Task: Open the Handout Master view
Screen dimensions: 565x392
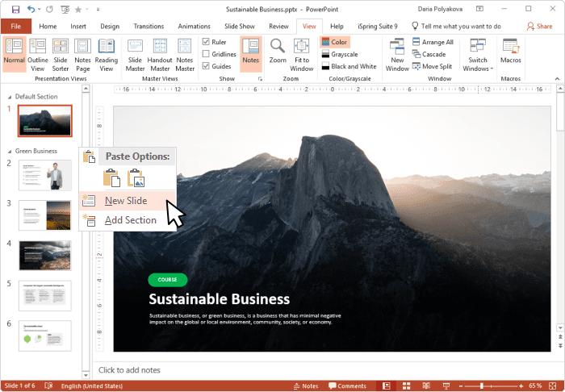Action: pyautogui.click(x=161, y=55)
